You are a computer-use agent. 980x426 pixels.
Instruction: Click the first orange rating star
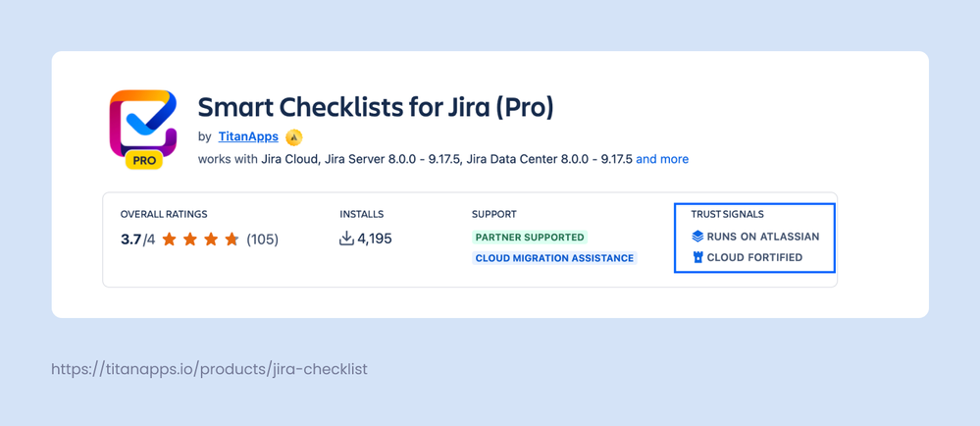(169, 239)
